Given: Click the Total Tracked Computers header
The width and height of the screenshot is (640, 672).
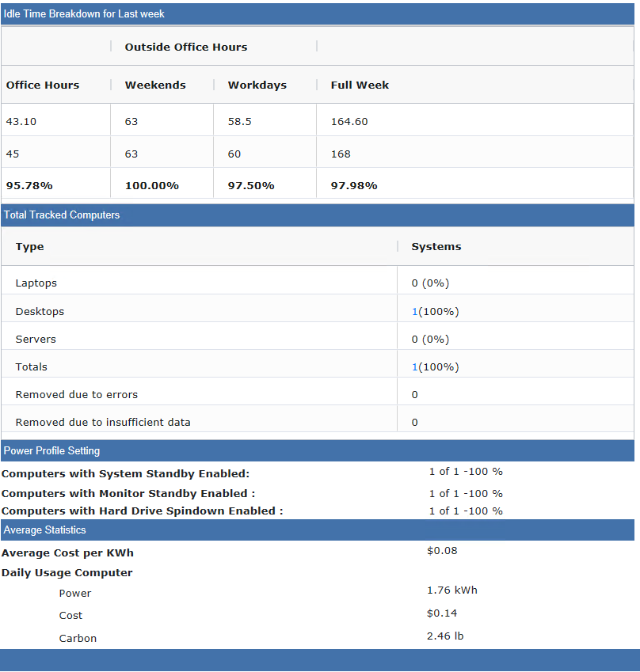Looking at the screenshot, I should pos(318,215).
